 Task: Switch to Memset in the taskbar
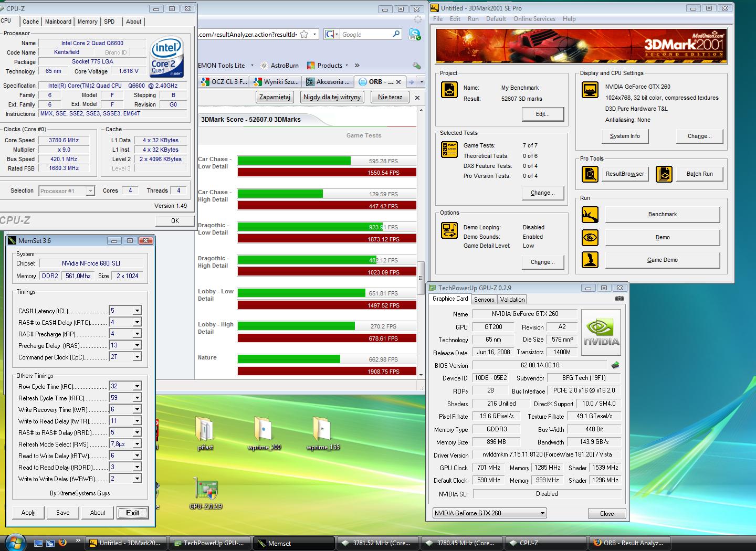coord(293,543)
